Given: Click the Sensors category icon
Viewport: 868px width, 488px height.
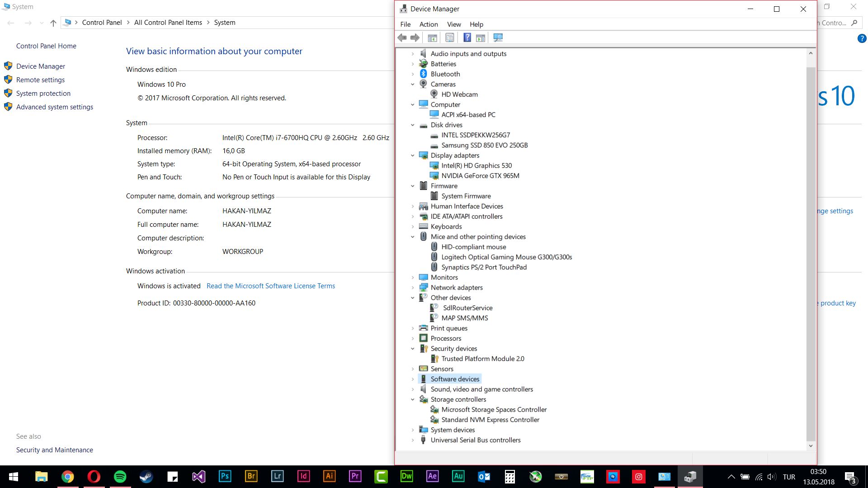Looking at the screenshot, I should 423,369.
